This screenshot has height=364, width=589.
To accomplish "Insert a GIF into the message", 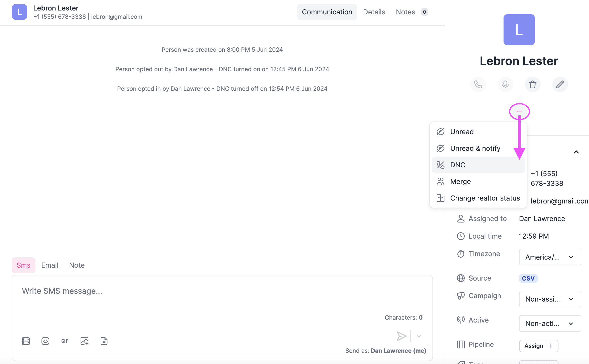I will [x=65, y=341].
